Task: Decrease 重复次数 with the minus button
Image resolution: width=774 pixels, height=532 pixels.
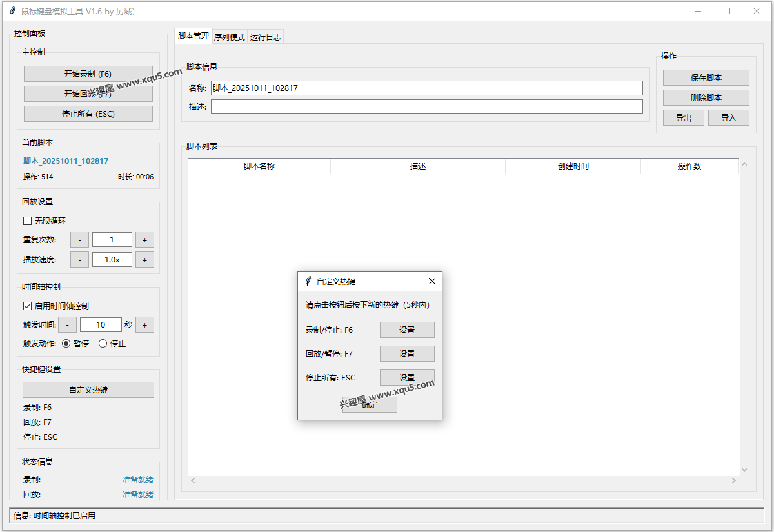Action: pyautogui.click(x=79, y=240)
